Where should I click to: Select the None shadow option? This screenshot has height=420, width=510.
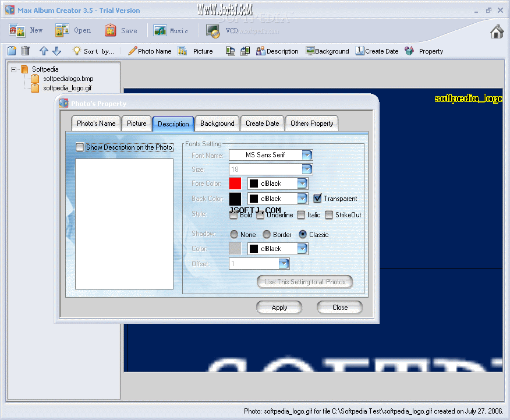click(x=234, y=234)
